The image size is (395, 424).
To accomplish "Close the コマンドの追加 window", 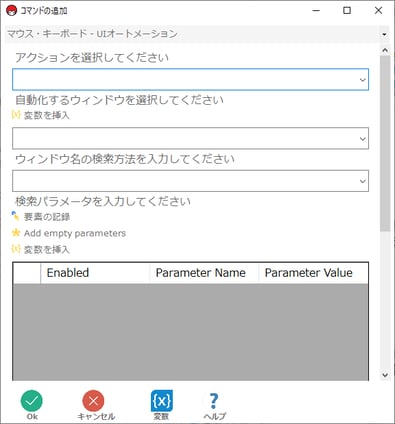I will pyautogui.click(x=378, y=11).
